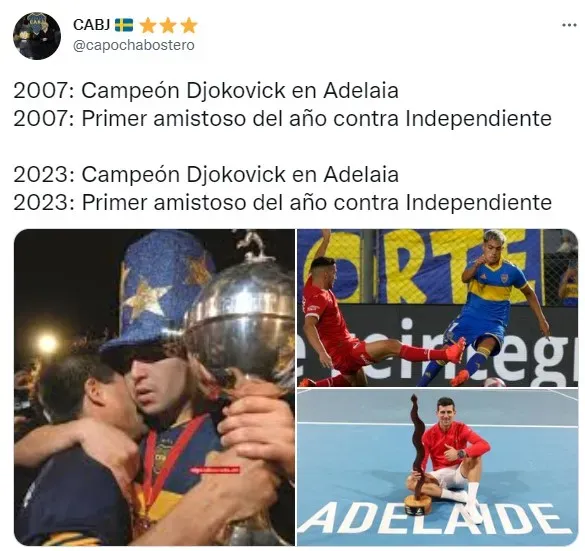Open the tweet's three-dot more options menu
This screenshot has height=551, width=585.
click(x=569, y=25)
